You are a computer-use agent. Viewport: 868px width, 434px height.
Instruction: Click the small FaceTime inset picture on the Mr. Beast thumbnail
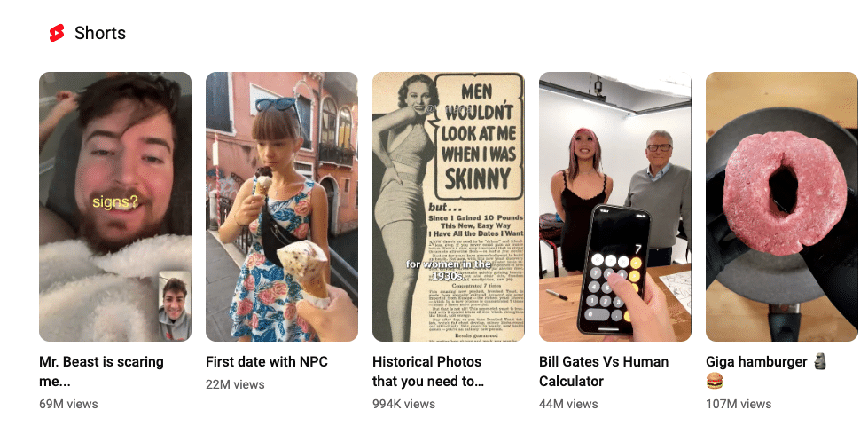pyautogui.click(x=175, y=305)
